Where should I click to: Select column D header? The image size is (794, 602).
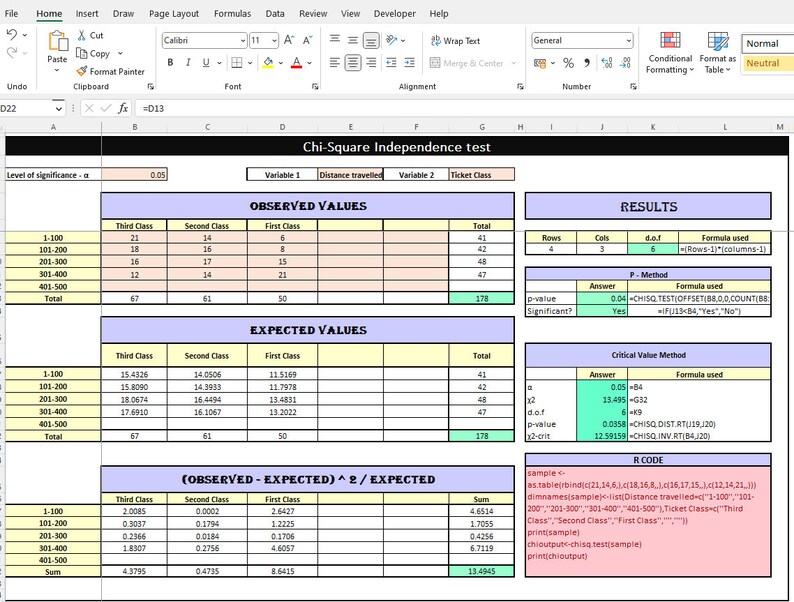pos(282,127)
